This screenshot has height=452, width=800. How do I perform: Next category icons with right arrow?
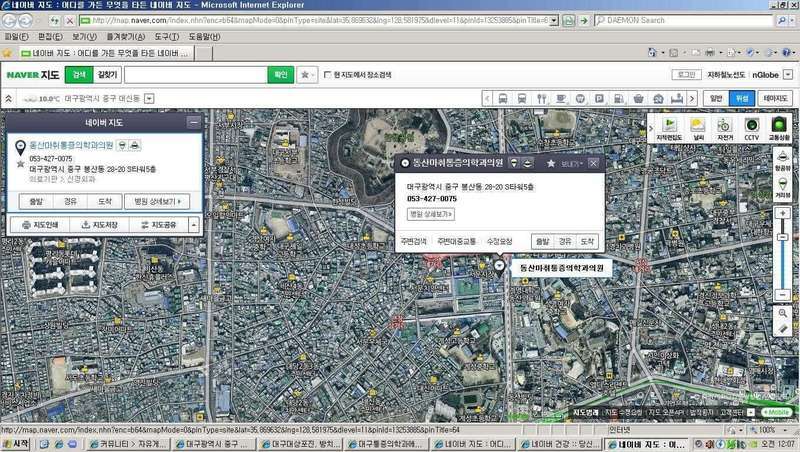(x=692, y=98)
